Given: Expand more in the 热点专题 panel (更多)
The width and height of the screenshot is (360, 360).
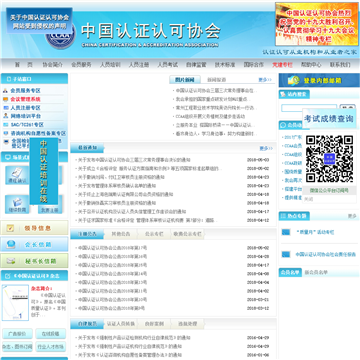Looking at the screenshot, I should point(352,216).
